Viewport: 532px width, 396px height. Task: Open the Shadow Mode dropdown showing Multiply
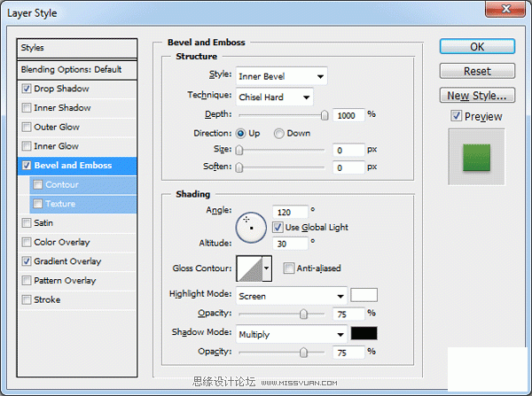pos(292,334)
